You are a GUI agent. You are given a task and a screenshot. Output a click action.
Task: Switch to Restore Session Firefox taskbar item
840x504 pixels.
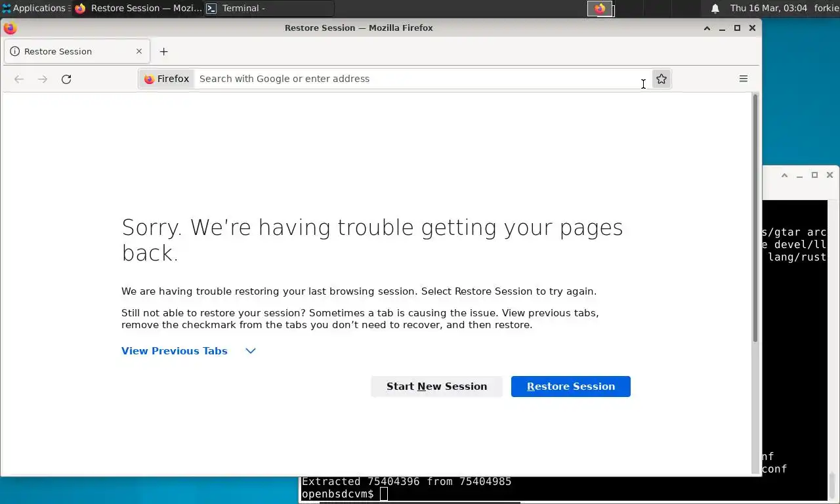[138, 9]
